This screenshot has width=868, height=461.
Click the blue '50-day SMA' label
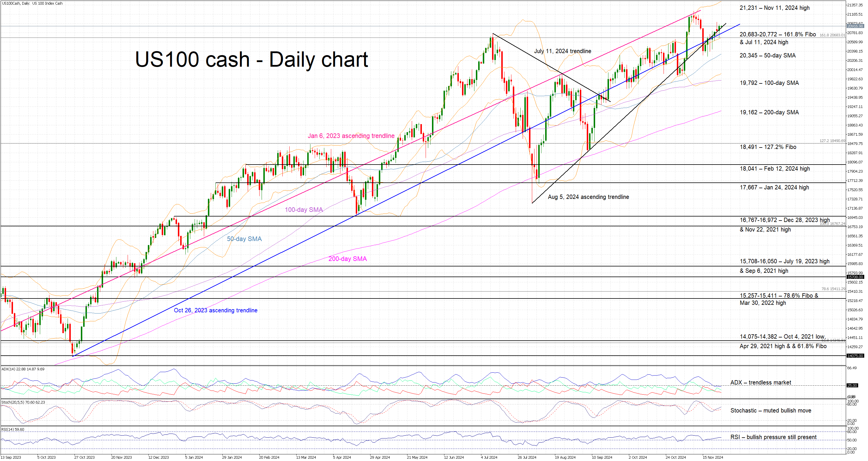pyautogui.click(x=244, y=239)
